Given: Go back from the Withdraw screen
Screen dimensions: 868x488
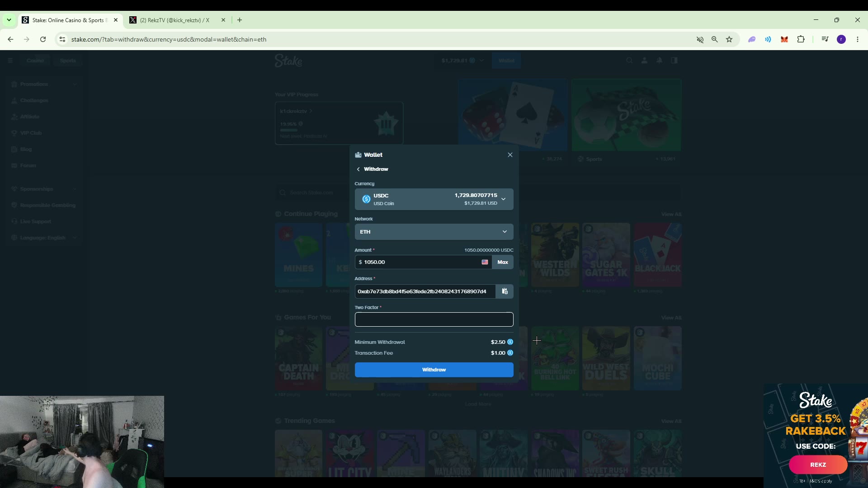Looking at the screenshot, I should [359, 169].
